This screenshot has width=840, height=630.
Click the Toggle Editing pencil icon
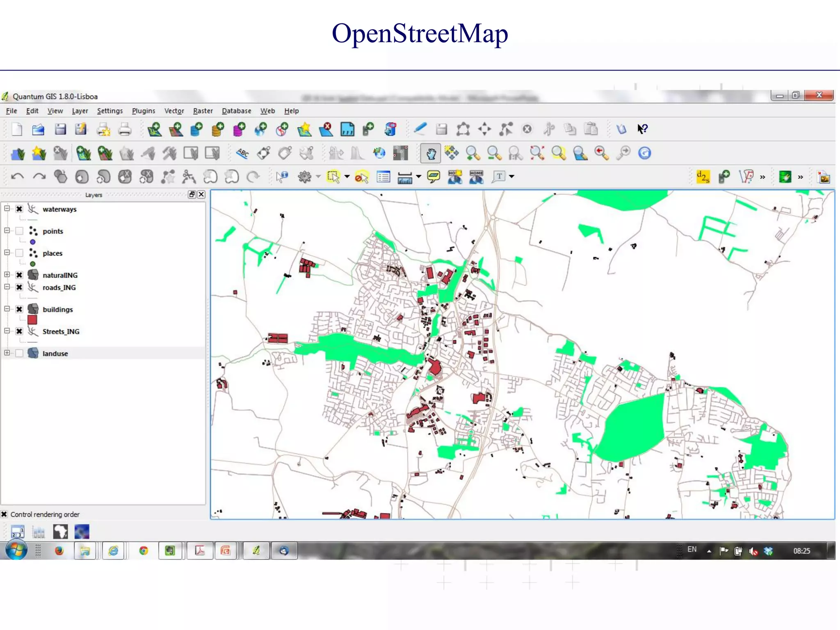point(420,129)
